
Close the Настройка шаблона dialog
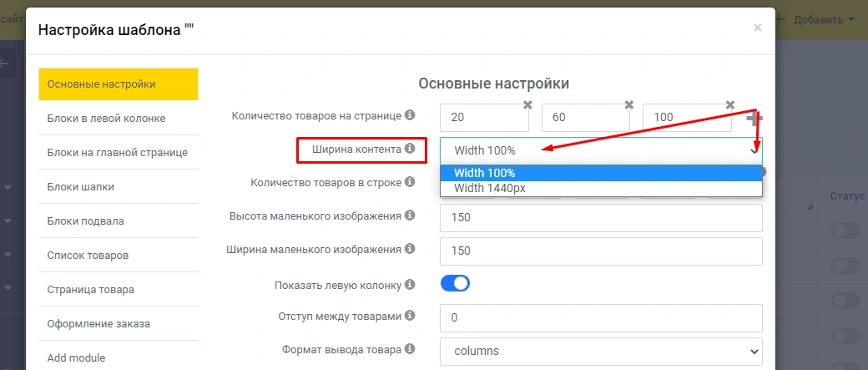point(757,28)
